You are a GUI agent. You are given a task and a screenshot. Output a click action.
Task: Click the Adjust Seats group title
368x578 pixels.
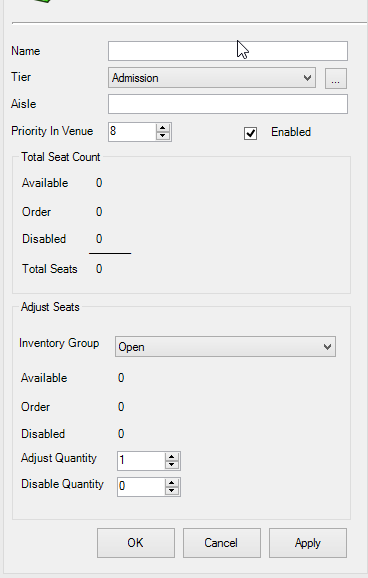point(50,307)
